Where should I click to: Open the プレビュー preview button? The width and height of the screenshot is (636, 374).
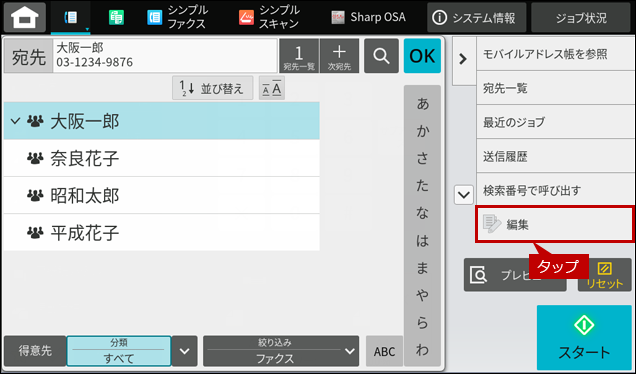[514, 275]
